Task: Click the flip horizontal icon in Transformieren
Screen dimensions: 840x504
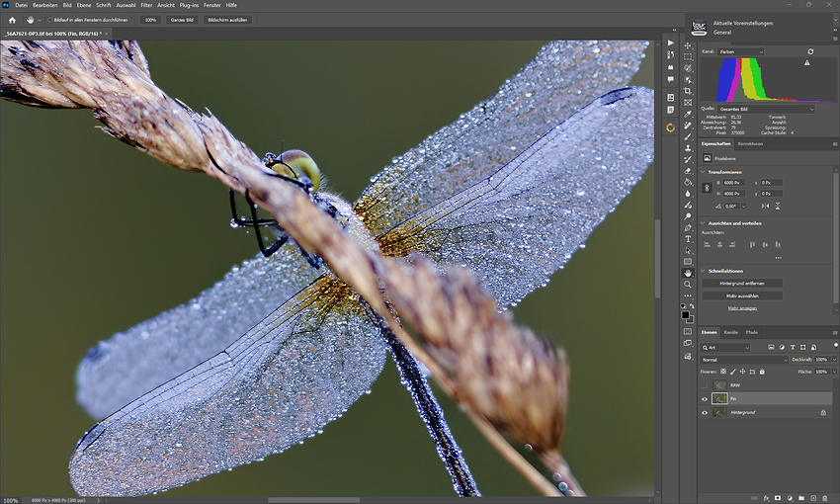Action: (x=765, y=206)
